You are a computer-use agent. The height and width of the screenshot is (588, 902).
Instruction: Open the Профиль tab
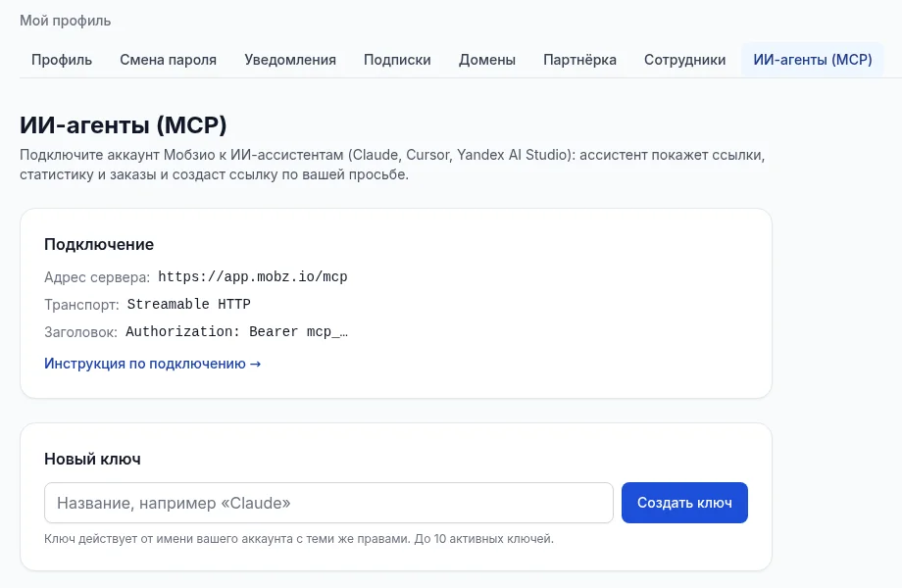point(62,60)
